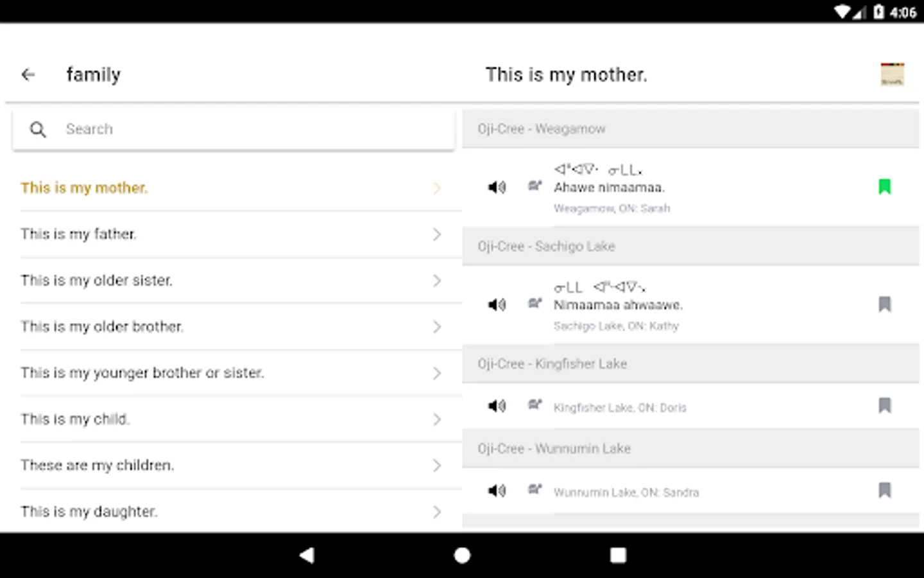The image size is (924, 578).
Task: Play audio for Ahawe nimaamaa phrase
Action: coord(497,187)
